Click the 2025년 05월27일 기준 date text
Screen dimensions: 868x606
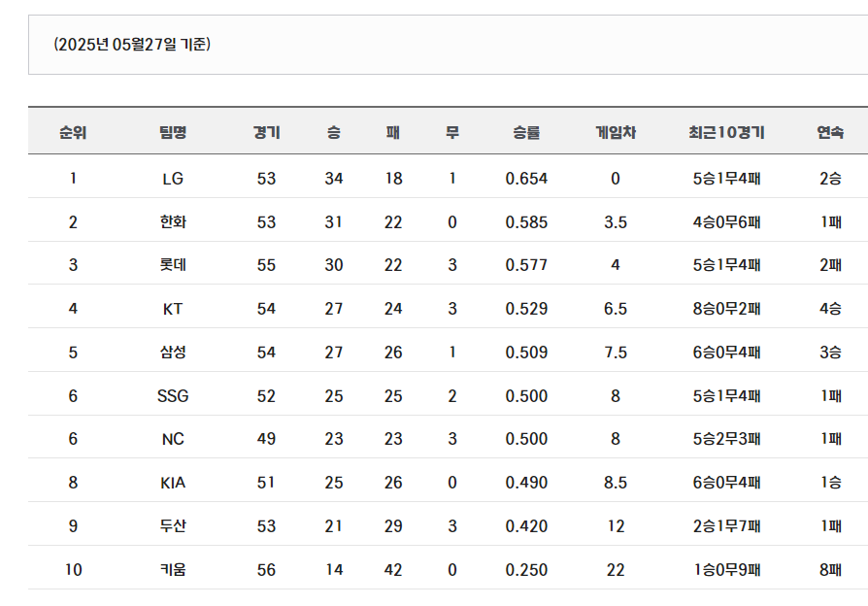pyautogui.click(x=132, y=45)
